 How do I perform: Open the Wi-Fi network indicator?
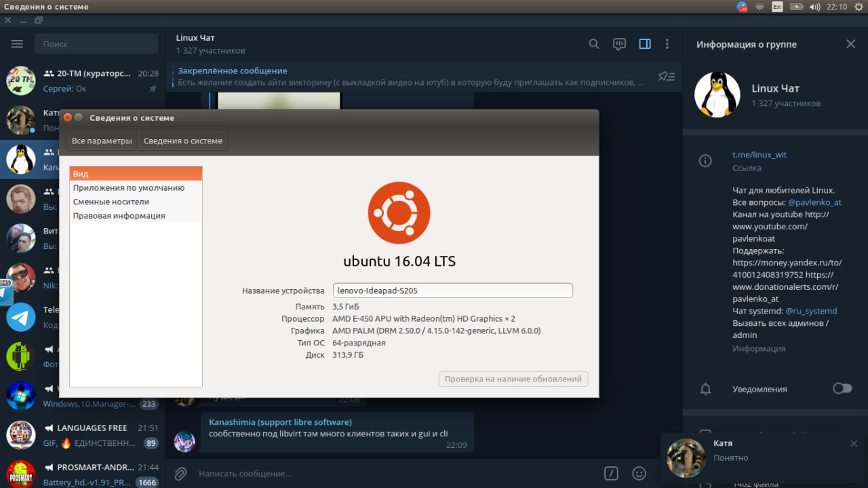(x=759, y=7)
